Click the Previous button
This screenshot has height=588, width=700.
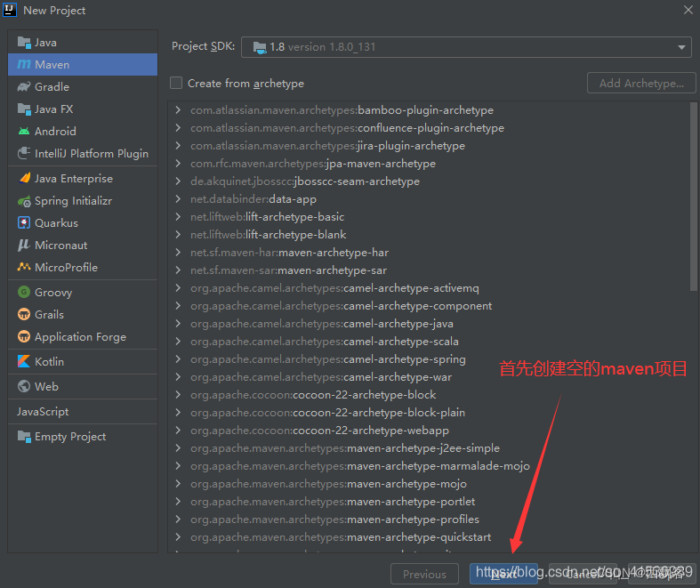click(424, 574)
